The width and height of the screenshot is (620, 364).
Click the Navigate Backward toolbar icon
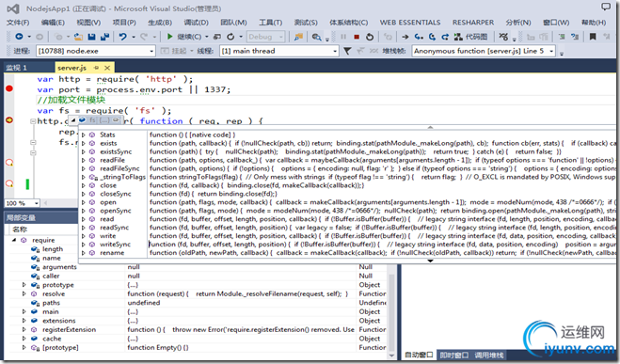[19, 37]
